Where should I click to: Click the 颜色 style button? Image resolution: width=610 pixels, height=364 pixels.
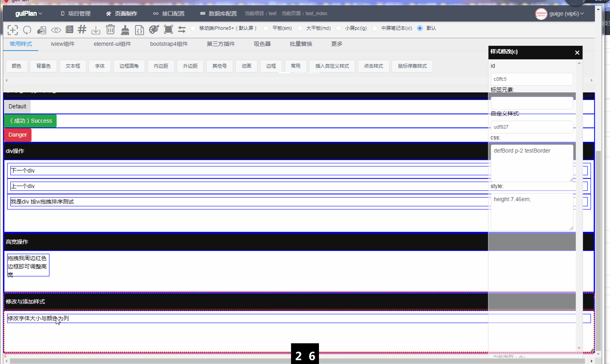[16, 66]
